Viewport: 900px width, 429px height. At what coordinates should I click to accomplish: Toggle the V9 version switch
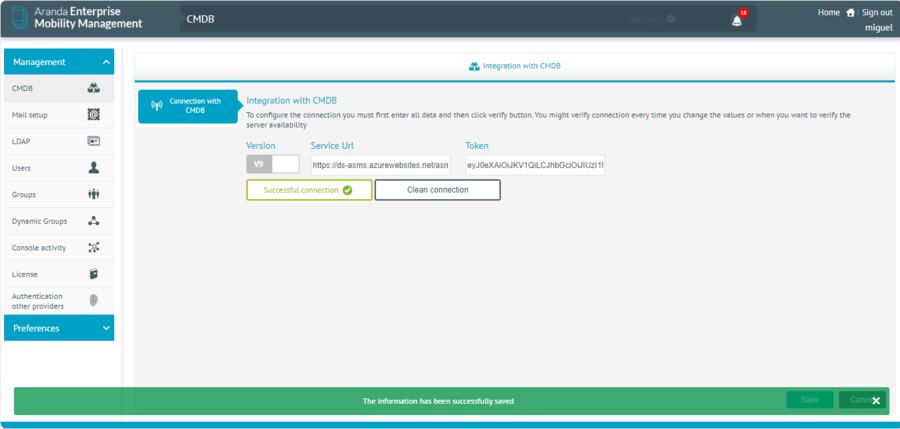coord(273,164)
